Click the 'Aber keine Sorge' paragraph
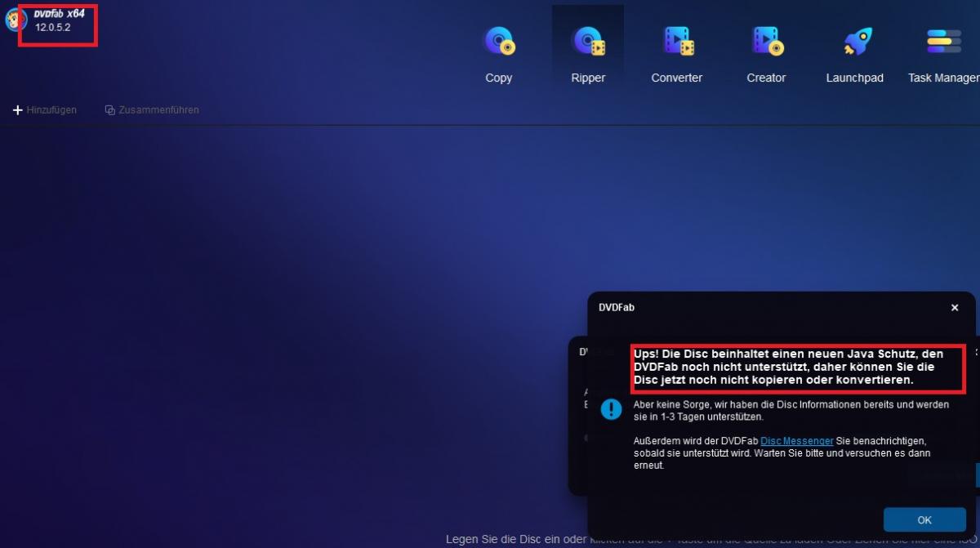Viewport: 980px width, 548px height. click(x=791, y=411)
